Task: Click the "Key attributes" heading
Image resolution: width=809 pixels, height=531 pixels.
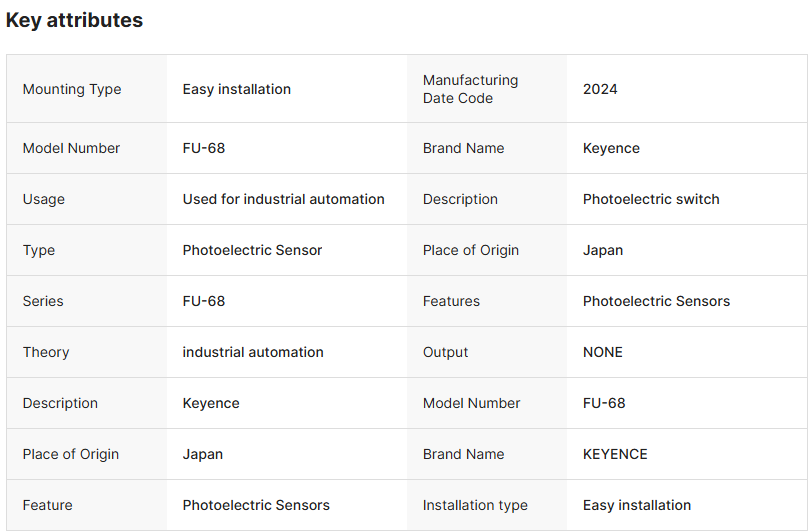Action: click(x=74, y=20)
